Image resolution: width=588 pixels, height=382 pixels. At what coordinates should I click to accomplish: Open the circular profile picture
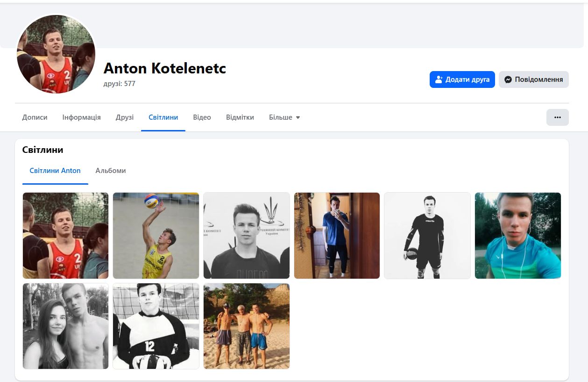(56, 54)
